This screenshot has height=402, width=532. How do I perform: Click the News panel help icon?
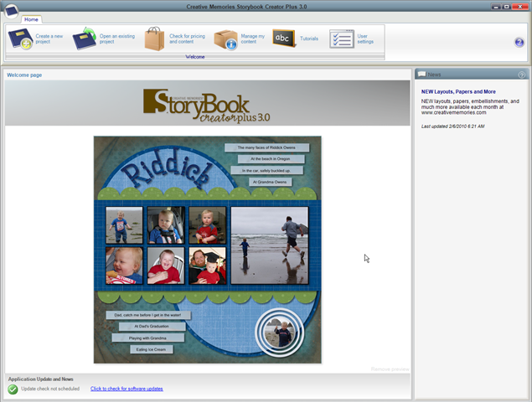521,75
